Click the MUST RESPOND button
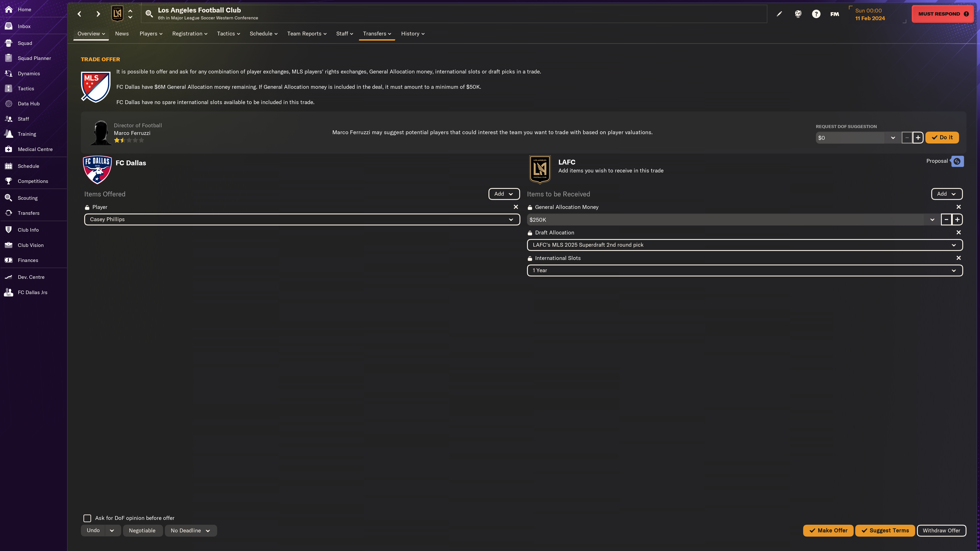The height and width of the screenshot is (551, 980). (943, 14)
